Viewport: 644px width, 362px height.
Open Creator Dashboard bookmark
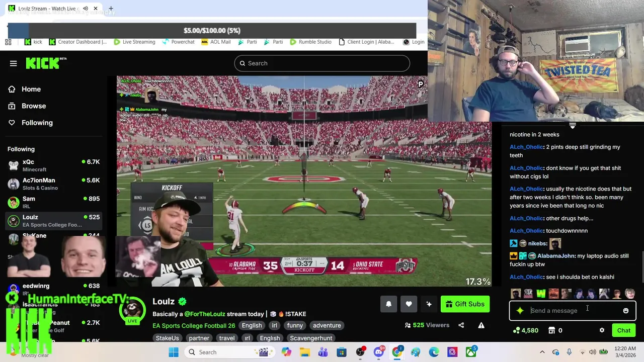(x=78, y=42)
